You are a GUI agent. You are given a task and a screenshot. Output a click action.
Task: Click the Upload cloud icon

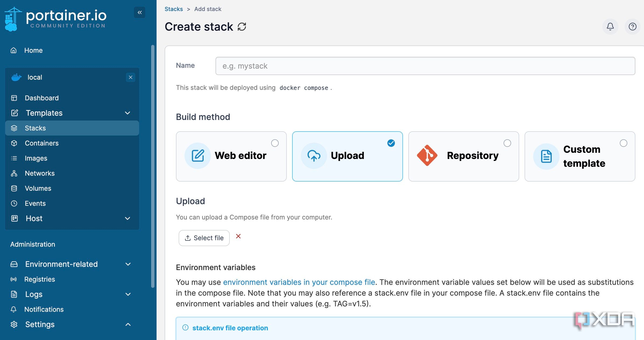[314, 156]
